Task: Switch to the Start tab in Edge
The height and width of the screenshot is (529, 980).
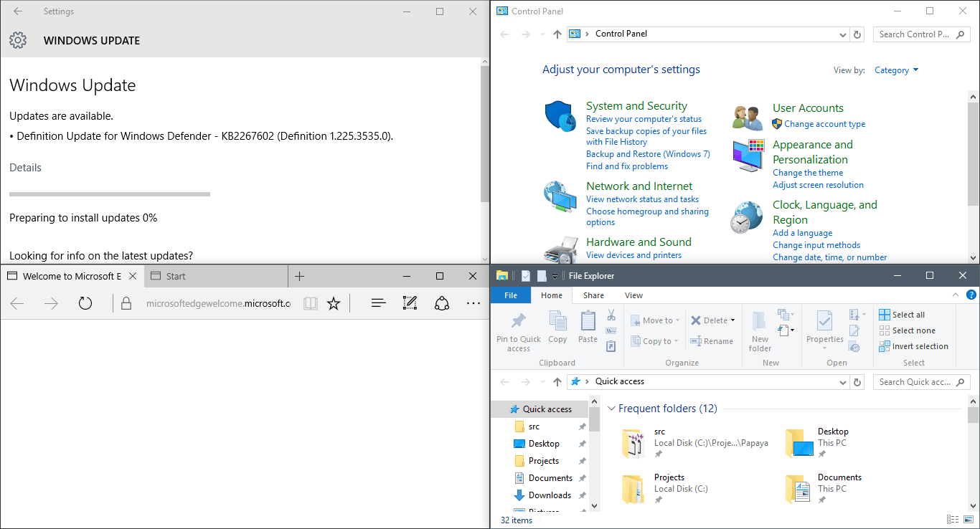Action: [x=176, y=276]
